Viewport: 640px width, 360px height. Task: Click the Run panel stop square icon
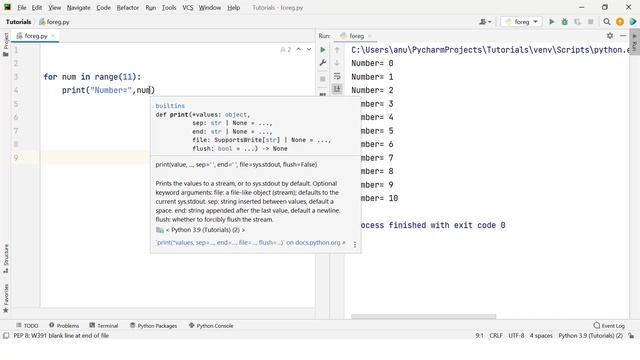tap(322, 79)
